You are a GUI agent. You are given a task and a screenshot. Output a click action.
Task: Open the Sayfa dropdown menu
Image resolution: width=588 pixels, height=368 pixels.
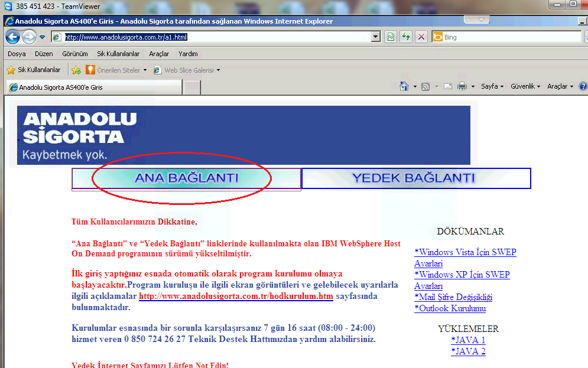492,86
